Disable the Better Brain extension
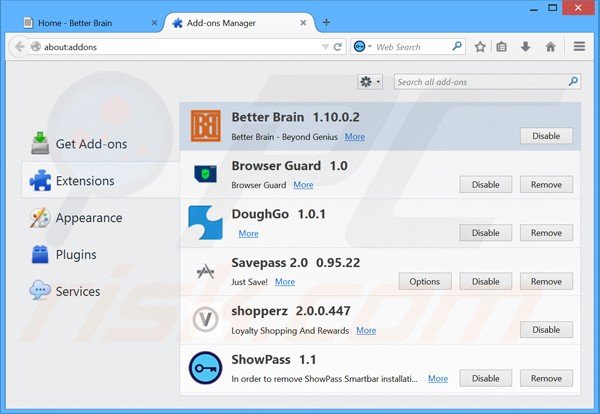Screen dimensions: 600x414 [x=546, y=136]
